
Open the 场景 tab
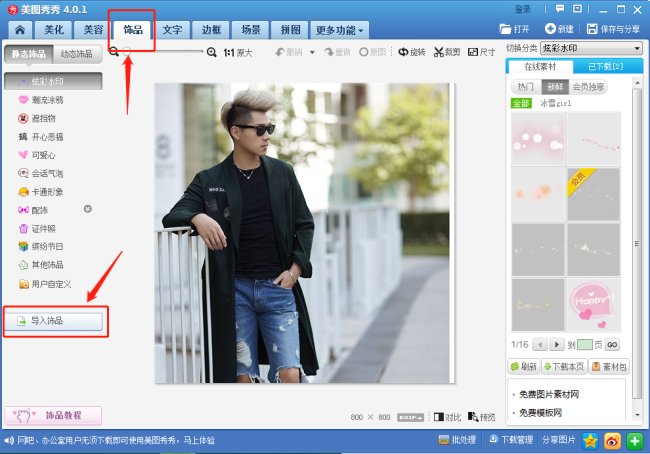[251, 30]
